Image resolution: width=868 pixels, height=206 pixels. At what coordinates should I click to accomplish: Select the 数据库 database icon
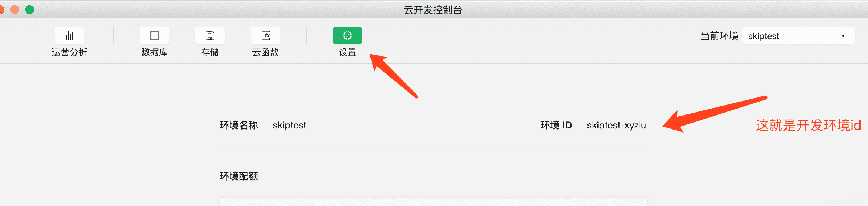coord(155,35)
